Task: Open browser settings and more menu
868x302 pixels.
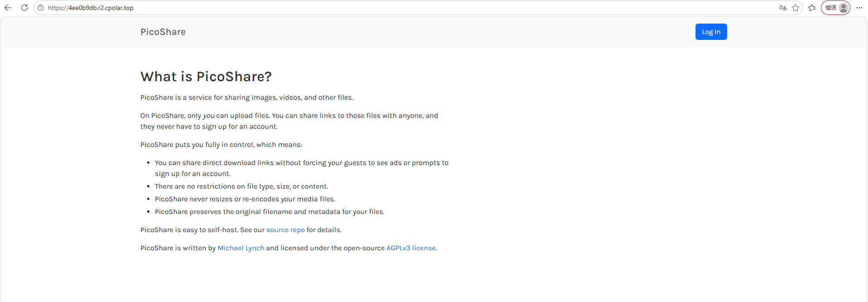Action: pyautogui.click(x=859, y=8)
